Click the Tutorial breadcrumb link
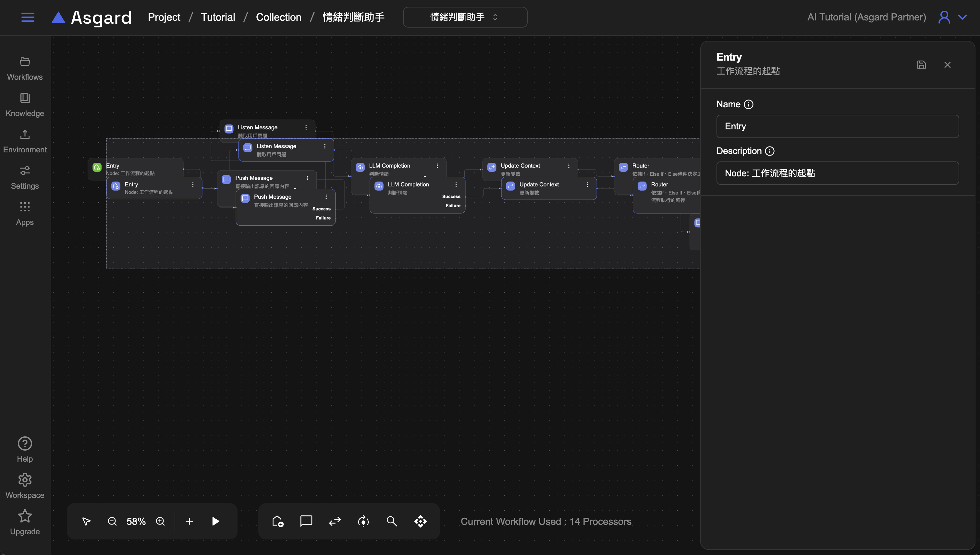The width and height of the screenshot is (980, 555). coord(218,17)
